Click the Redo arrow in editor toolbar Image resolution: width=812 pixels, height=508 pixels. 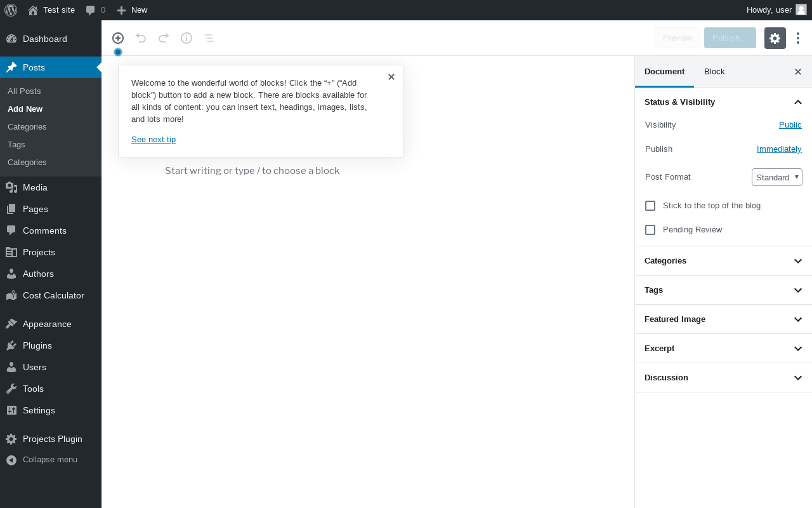pyautogui.click(x=164, y=38)
